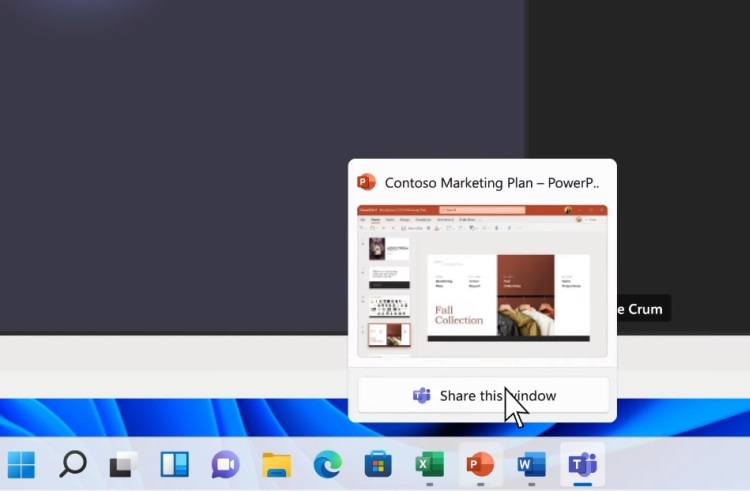Click the Contoso Marketing Plan window title
This screenshot has width=750, height=491.
pos(491,182)
